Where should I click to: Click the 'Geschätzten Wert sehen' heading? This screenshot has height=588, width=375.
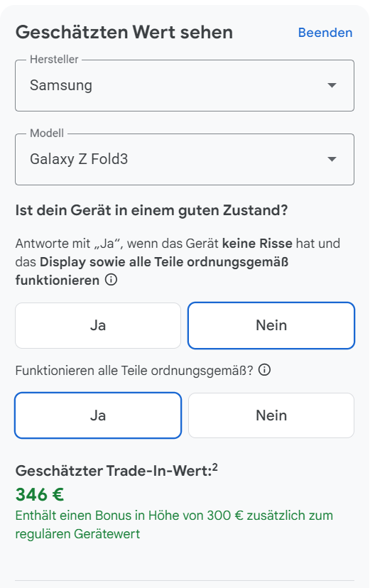pyautogui.click(x=124, y=32)
